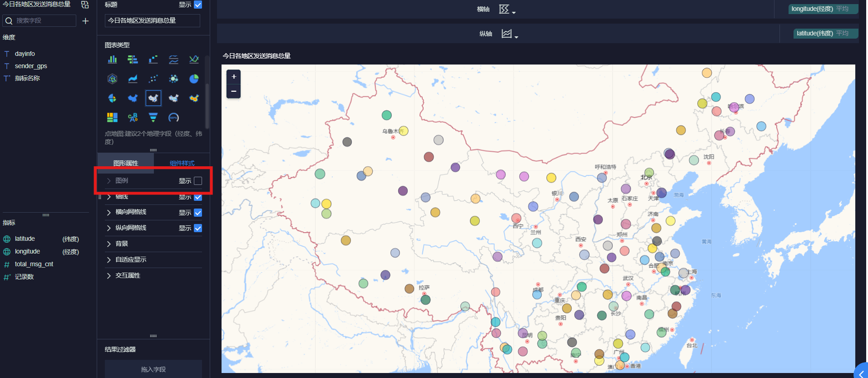The height and width of the screenshot is (378, 868).
Task: Choose the word cloud chart icon
Action: point(133,118)
